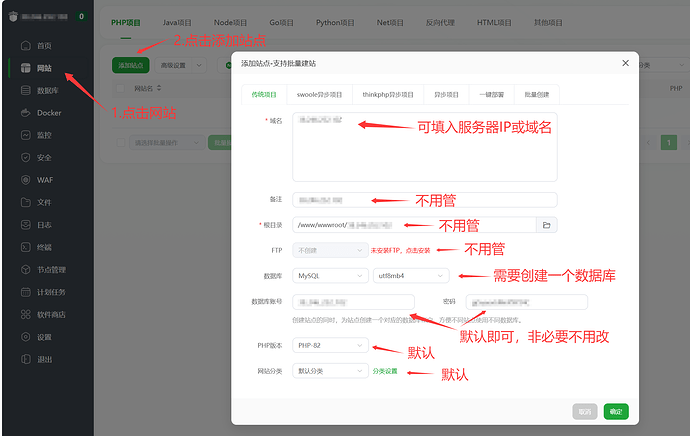Open the utf8mb4 charset dropdown

coord(411,275)
